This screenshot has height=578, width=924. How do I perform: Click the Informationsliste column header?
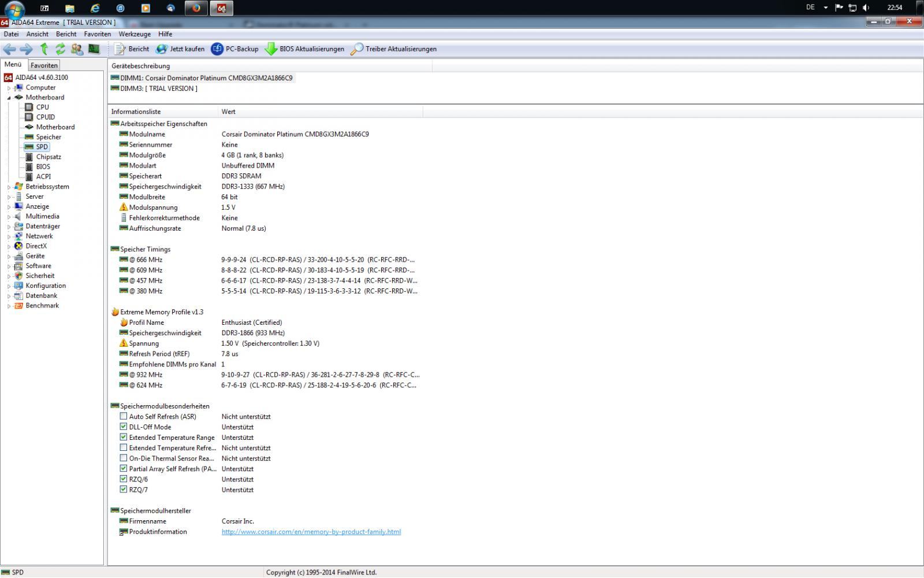point(163,112)
